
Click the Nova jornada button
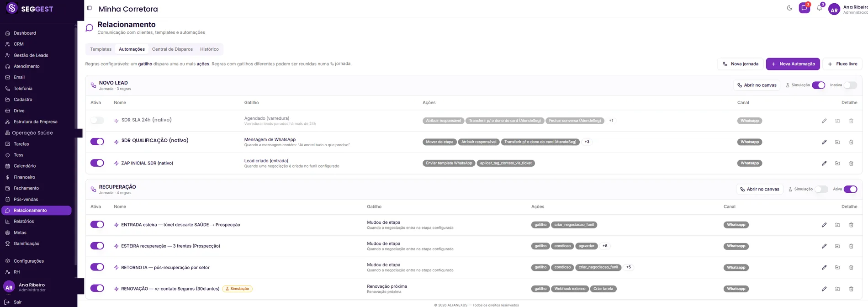click(740, 64)
